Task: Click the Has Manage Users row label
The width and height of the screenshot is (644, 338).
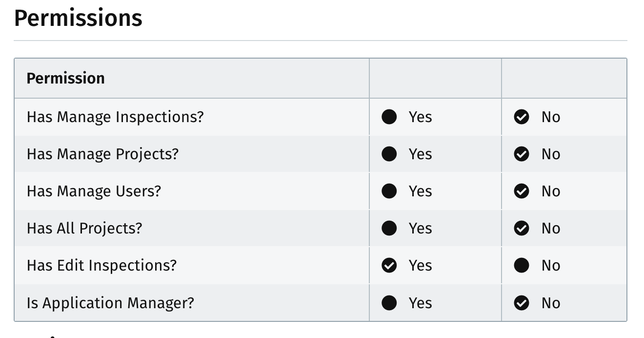Action: (94, 191)
